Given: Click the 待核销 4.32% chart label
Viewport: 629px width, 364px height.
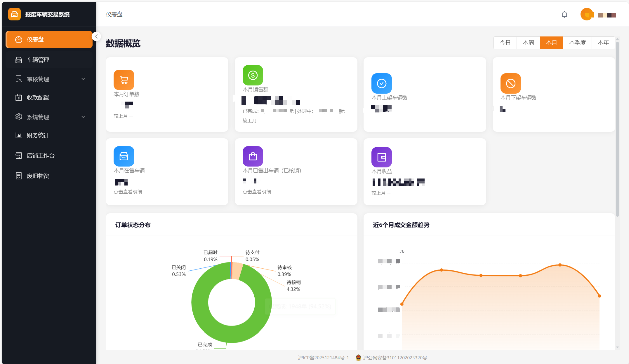Looking at the screenshot, I should point(293,286).
